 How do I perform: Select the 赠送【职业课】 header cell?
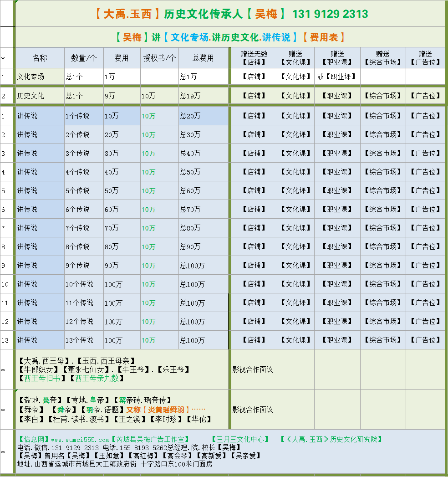point(337,58)
